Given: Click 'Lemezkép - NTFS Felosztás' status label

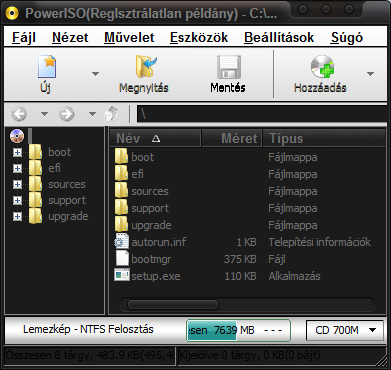Looking at the screenshot, I should [88, 329].
